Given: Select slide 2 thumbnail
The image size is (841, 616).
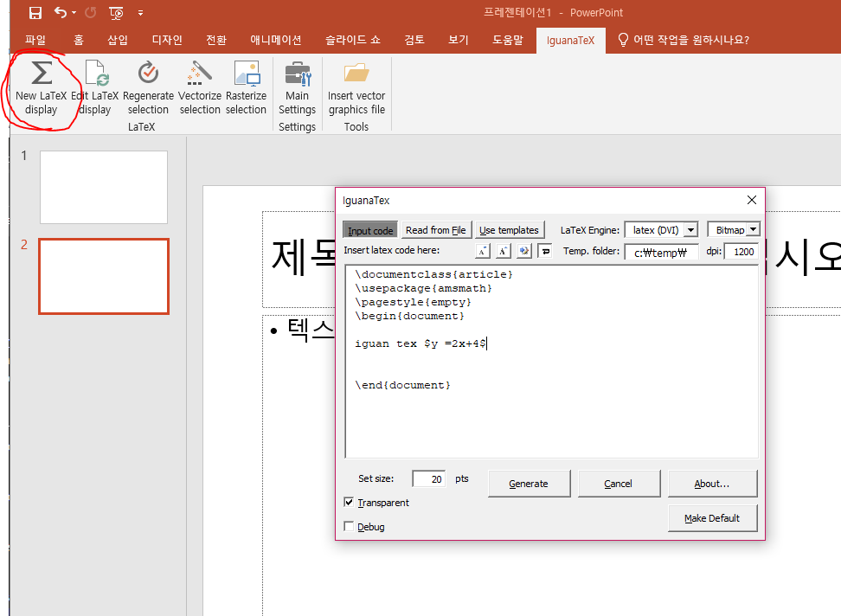Looking at the screenshot, I should pos(103,276).
